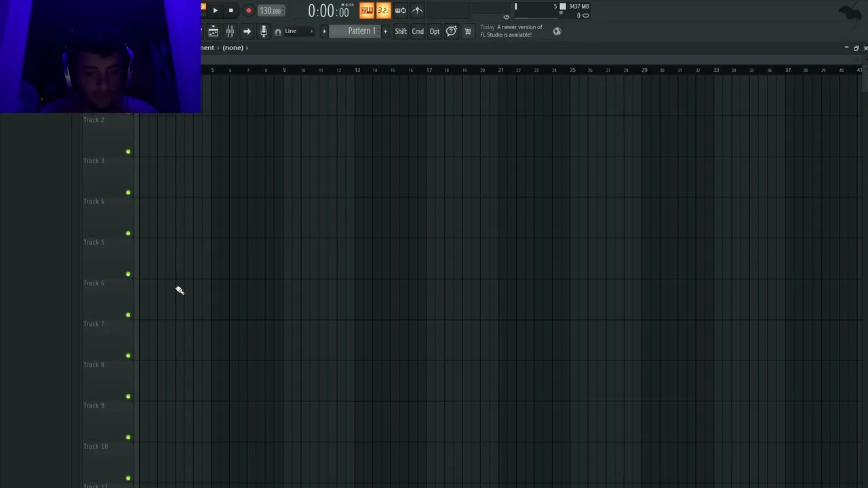Select the Track 8 label
This screenshot has width=868, height=488.
[x=94, y=365]
